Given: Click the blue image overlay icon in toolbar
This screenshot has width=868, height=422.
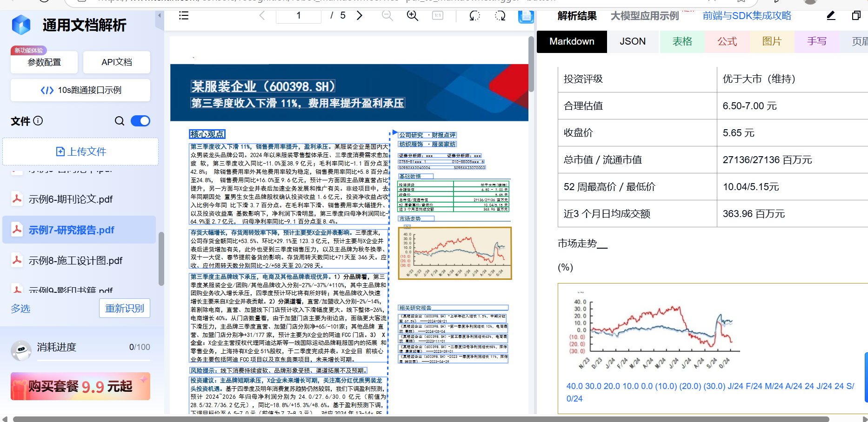Looking at the screenshot, I should (526, 17).
